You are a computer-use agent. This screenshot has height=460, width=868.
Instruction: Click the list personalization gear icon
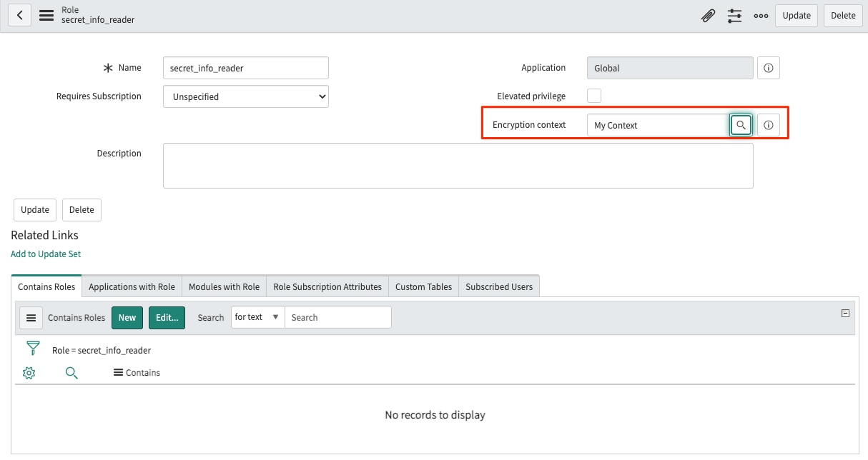pyautogui.click(x=29, y=372)
